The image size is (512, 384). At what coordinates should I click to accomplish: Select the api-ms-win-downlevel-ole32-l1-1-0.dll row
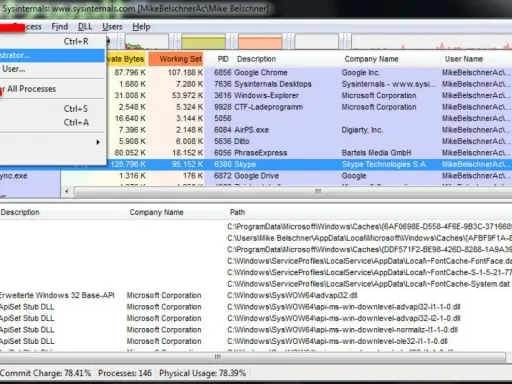coord(256,342)
